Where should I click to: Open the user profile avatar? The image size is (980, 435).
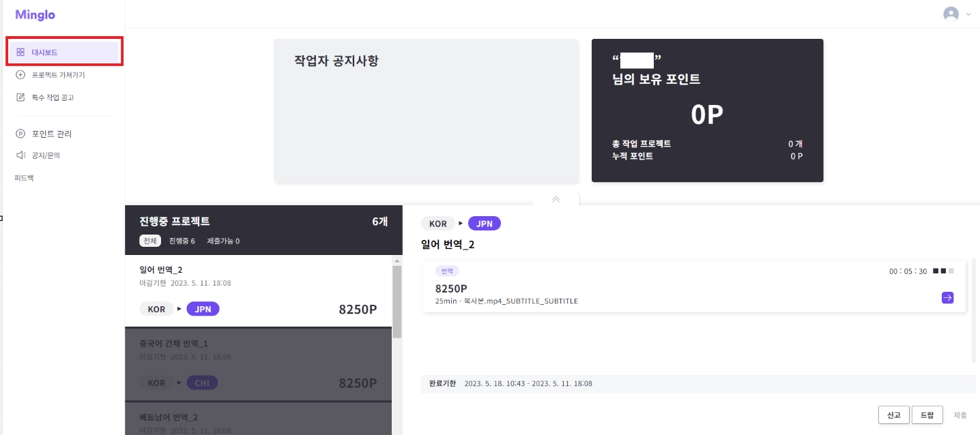coord(951,14)
